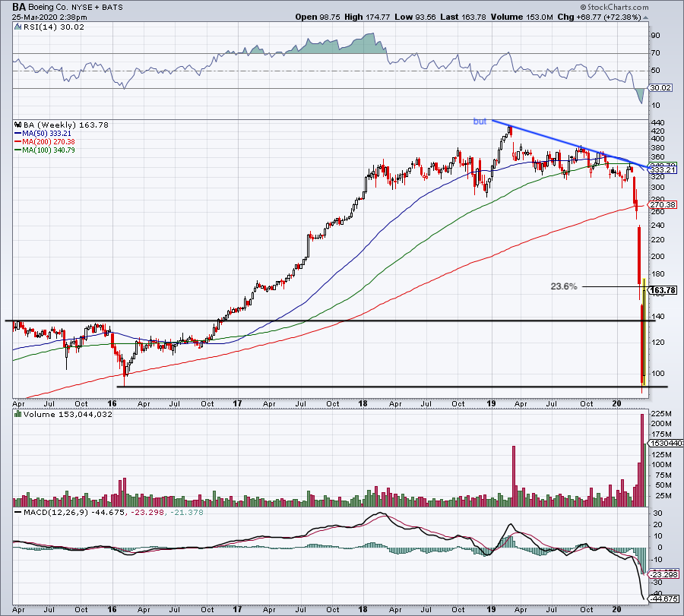Click the boxed 163.78 last price tag
This screenshot has width=684, height=616.
pos(663,290)
